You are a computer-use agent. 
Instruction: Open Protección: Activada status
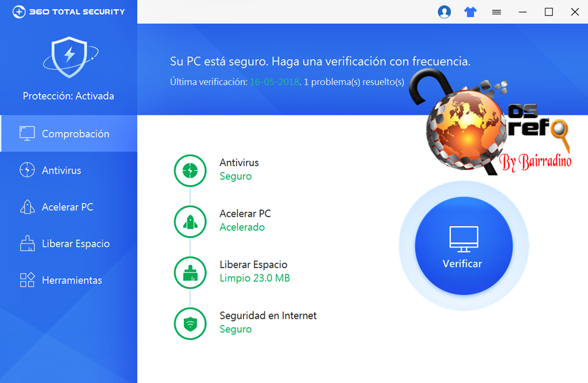[x=68, y=96]
